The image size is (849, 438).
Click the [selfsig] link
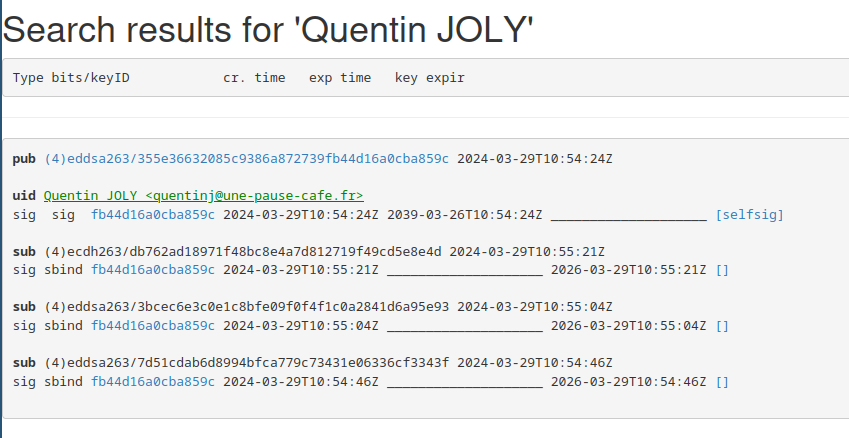pyautogui.click(x=749, y=214)
